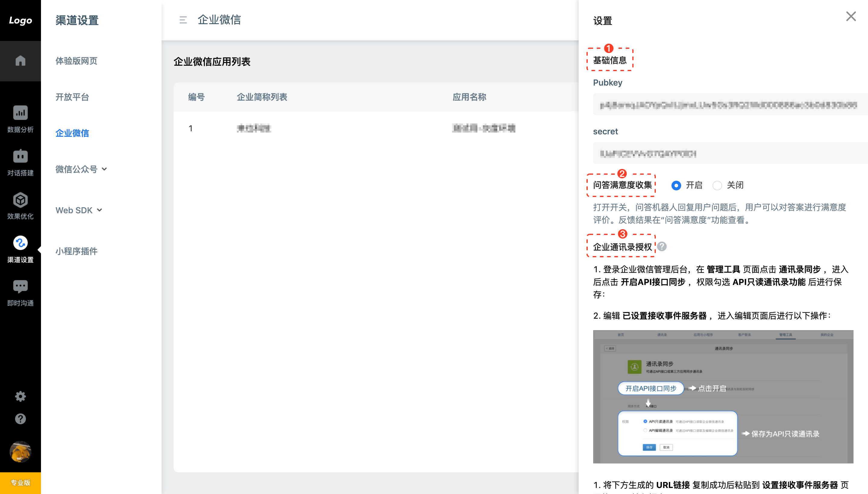Screen dimensions: 868x494
Task: Click the blurred application name in row 1
Action: [x=484, y=128]
